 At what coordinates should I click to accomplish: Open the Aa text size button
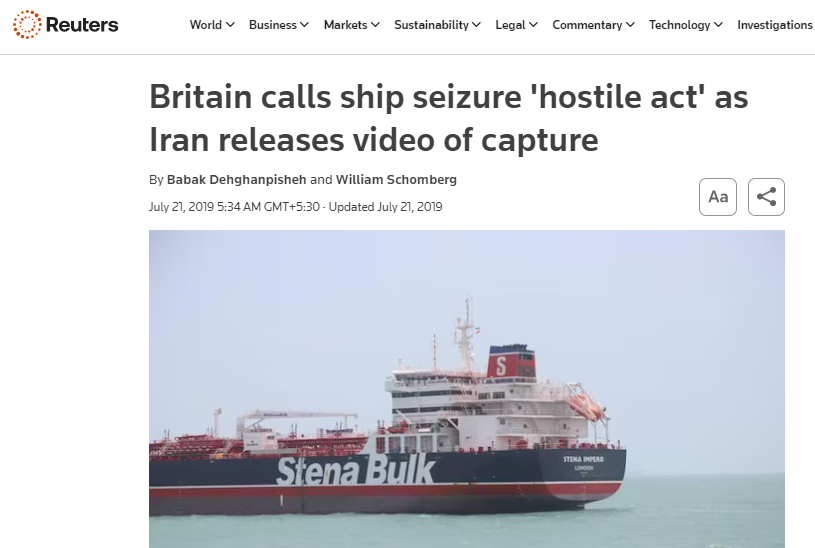click(718, 197)
